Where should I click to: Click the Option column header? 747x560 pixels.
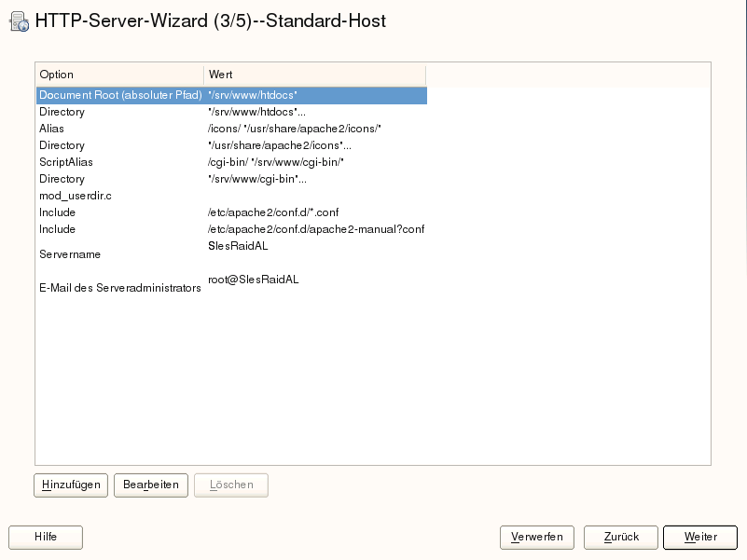[119, 75]
